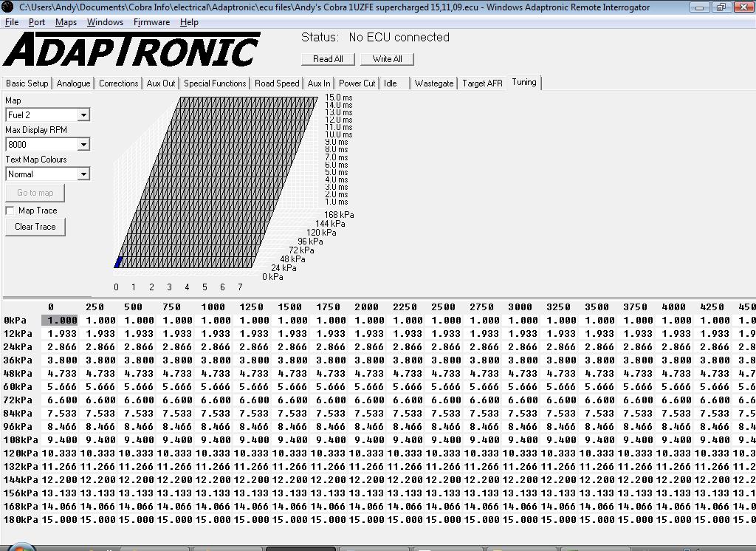
Task: Switch to the Road Speed tab
Action: (x=278, y=83)
